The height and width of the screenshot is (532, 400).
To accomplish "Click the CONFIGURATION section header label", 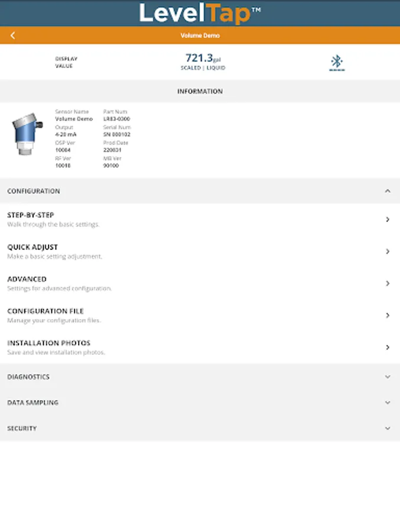I will coord(34,191).
